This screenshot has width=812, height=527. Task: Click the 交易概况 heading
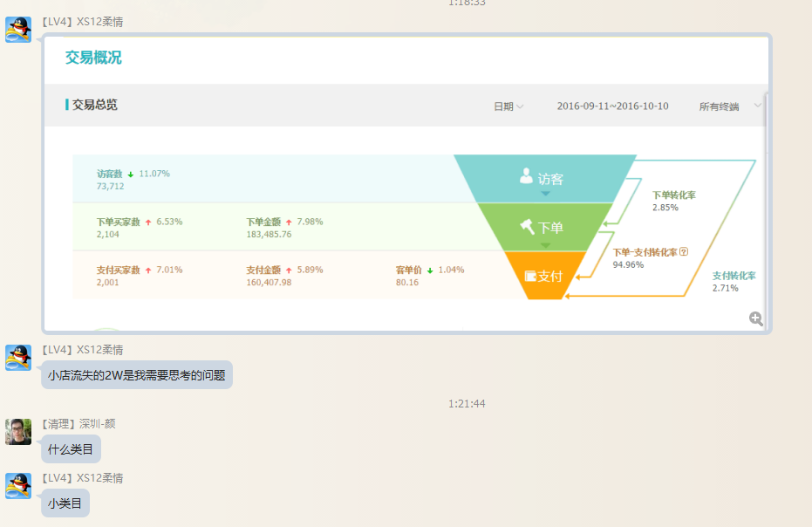tap(93, 58)
